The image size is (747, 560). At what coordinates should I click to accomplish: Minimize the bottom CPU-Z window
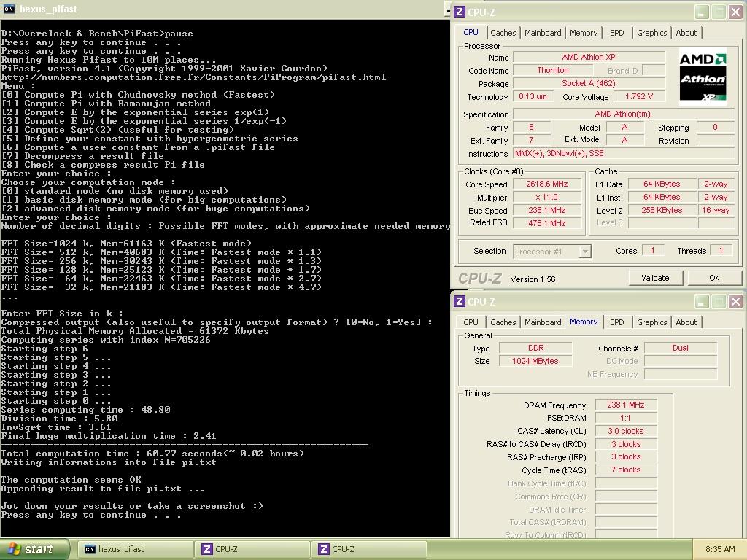[x=701, y=301]
